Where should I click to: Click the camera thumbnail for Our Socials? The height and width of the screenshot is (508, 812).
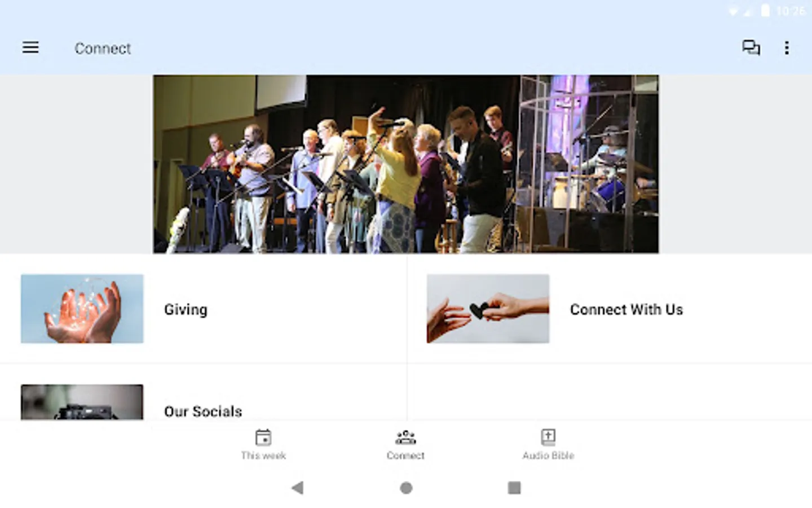click(x=82, y=402)
